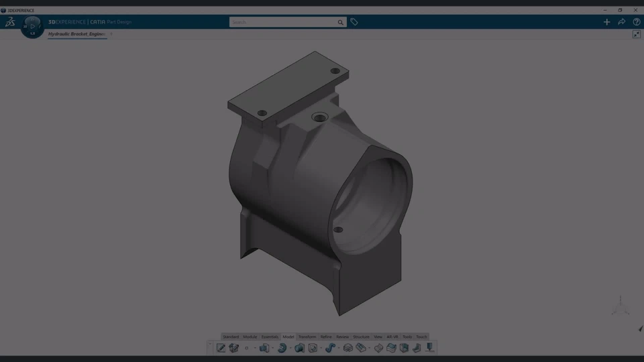
Task: Click the compass play button
Action: tap(32, 26)
